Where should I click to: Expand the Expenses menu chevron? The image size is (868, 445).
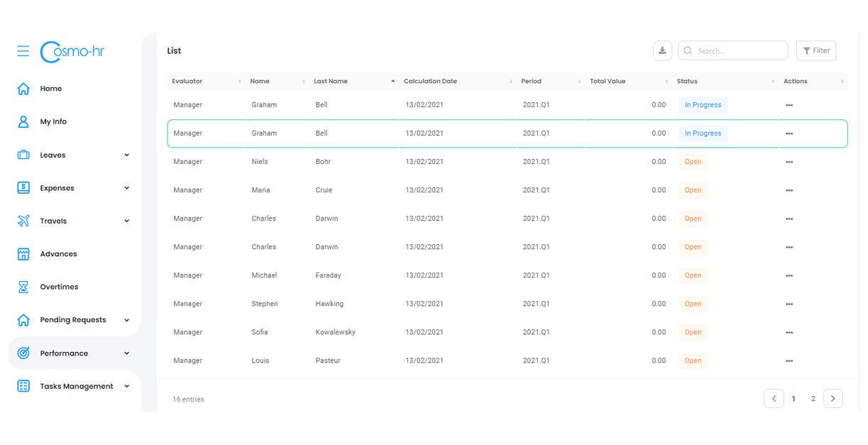127,188
